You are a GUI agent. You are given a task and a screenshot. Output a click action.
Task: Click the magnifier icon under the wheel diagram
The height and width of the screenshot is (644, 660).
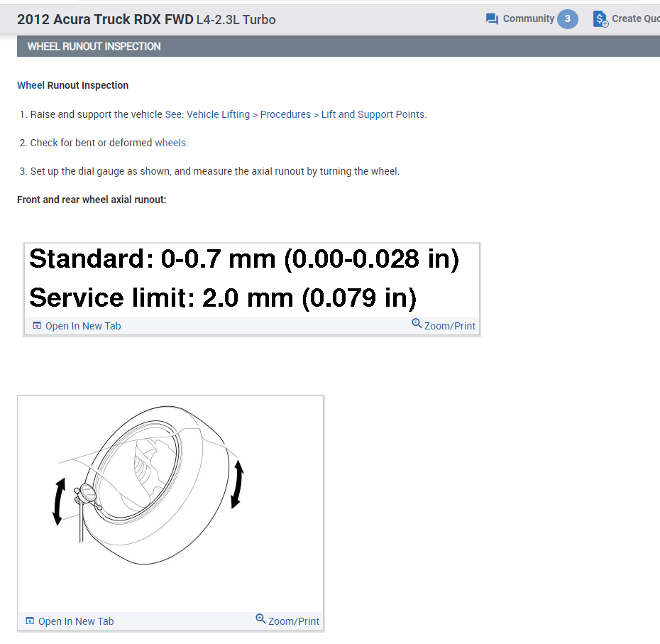[261, 618]
